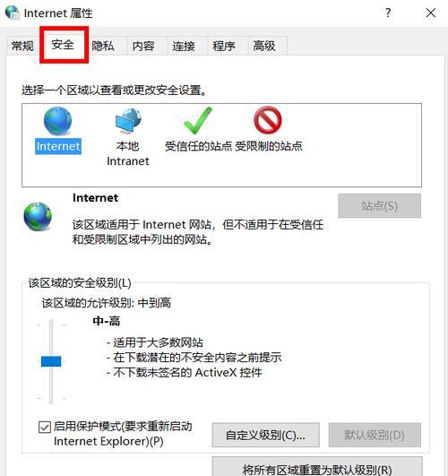Image resolution: width=448 pixels, height=476 pixels.
Task: Click the question mark help icon
Action: (x=388, y=13)
